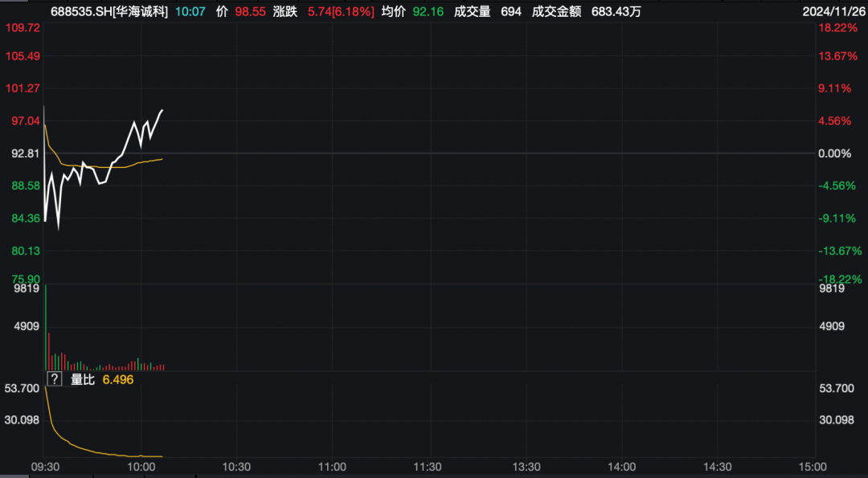The height and width of the screenshot is (478, 868).
Task: Click the red 18.22% axis label
Action: tap(837, 27)
